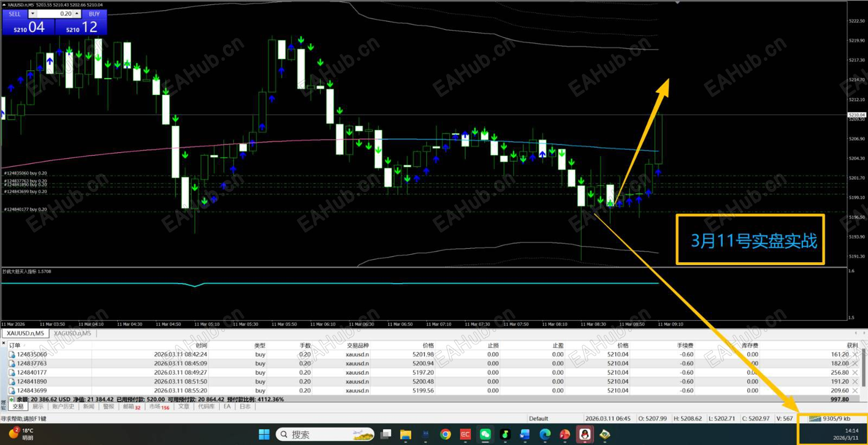Click the connection status bars showing 9305/9 kb

(x=830, y=418)
